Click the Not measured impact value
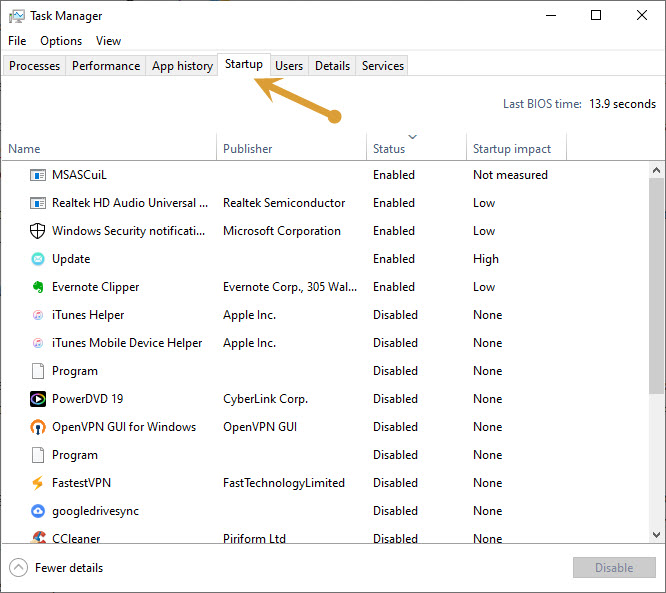 pyautogui.click(x=510, y=175)
